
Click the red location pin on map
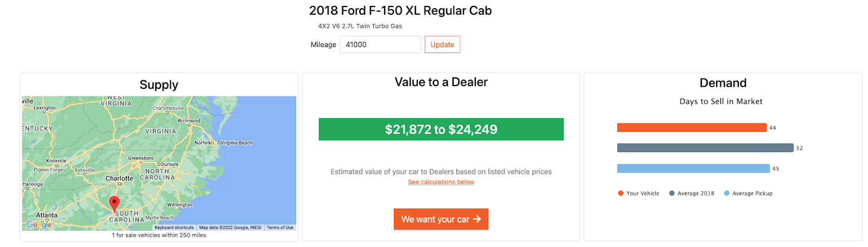[x=114, y=203]
